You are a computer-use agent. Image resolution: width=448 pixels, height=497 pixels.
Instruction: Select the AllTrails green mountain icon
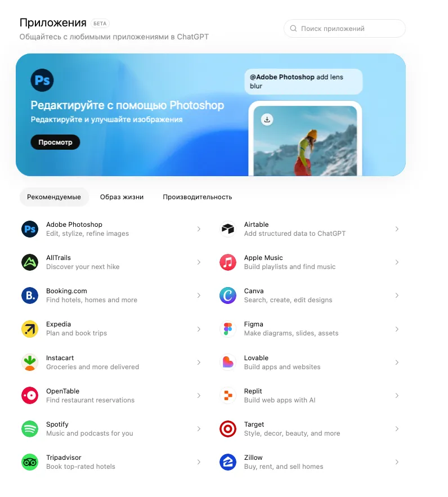30,262
